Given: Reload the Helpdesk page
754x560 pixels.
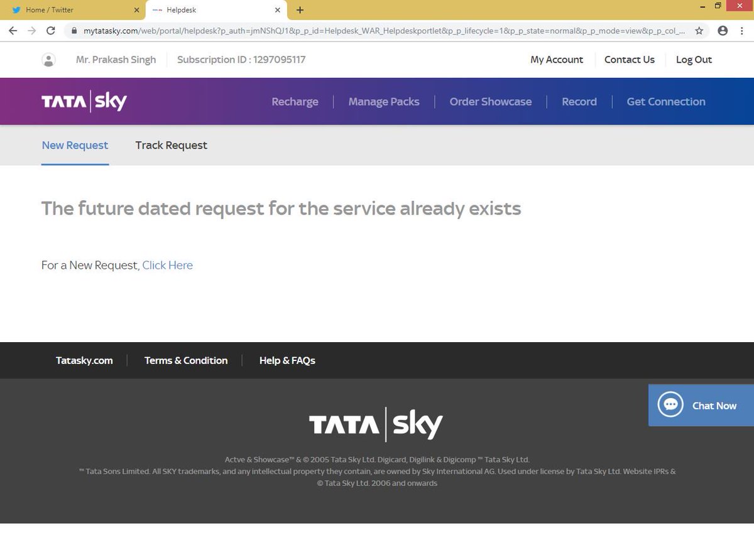Looking at the screenshot, I should pos(51,30).
